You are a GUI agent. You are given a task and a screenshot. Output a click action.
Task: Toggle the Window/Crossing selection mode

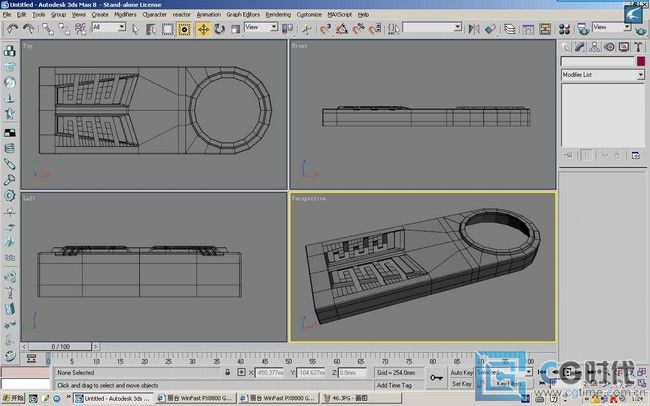pos(184,29)
